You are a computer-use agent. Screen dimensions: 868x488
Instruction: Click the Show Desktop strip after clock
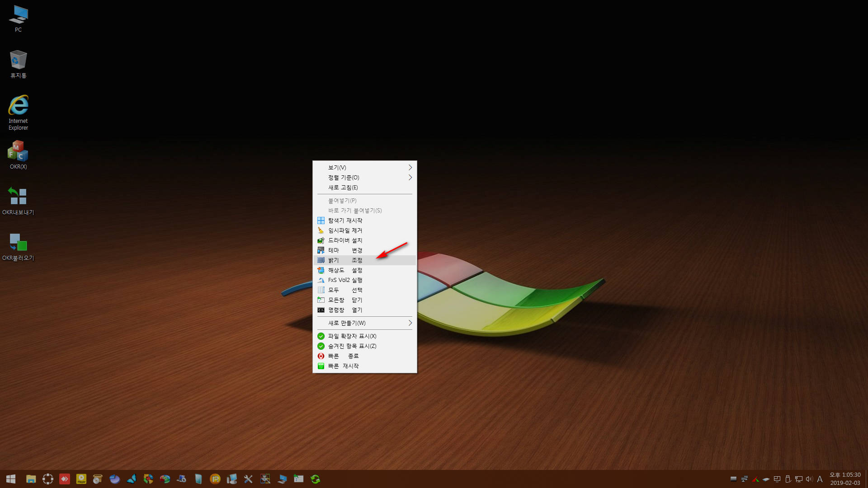tap(866, 479)
